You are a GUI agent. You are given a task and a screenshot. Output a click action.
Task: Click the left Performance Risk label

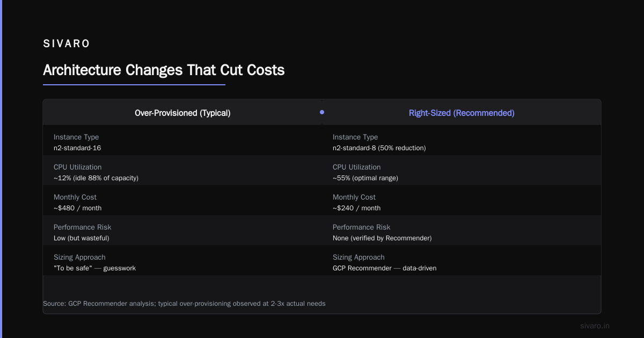pos(82,227)
